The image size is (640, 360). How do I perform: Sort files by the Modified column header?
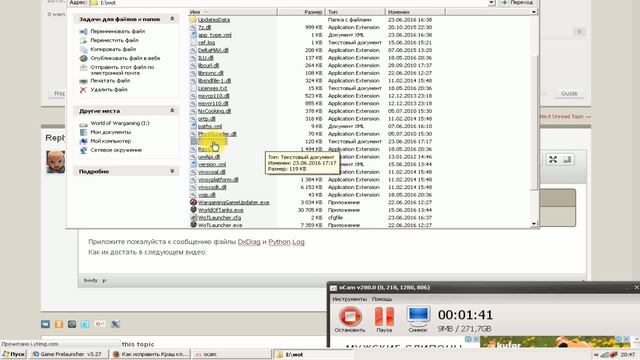click(x=415, y=12)
